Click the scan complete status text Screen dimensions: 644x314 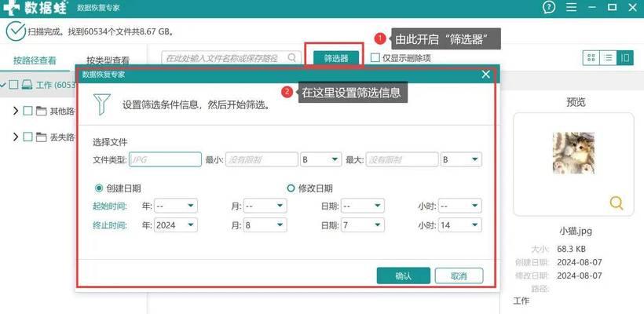coord(101,31)
